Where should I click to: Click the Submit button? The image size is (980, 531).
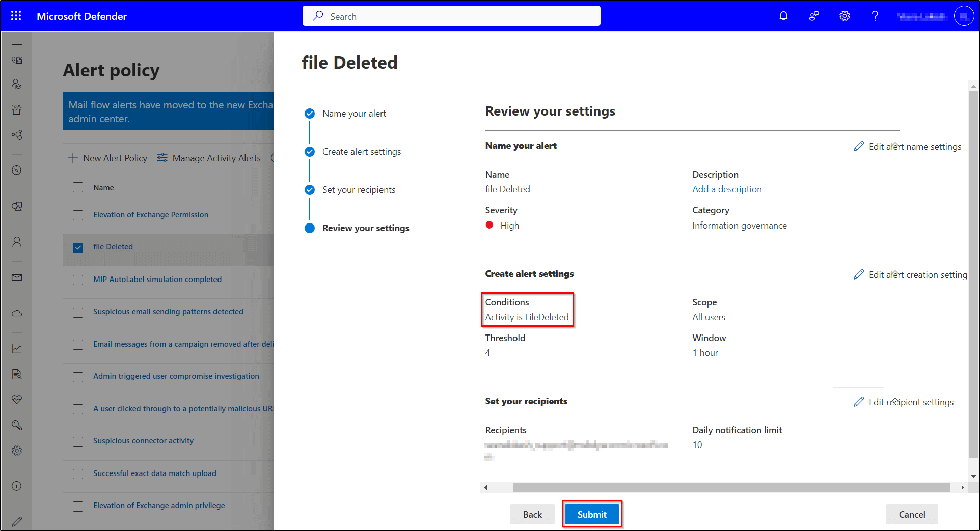coord(592,514)
